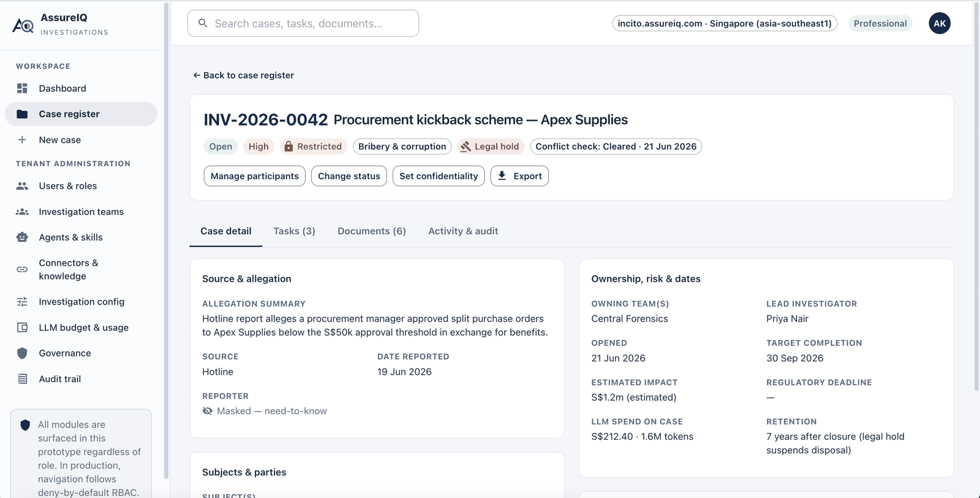
Task: Click the search magnifier icon
Action: 203,23
